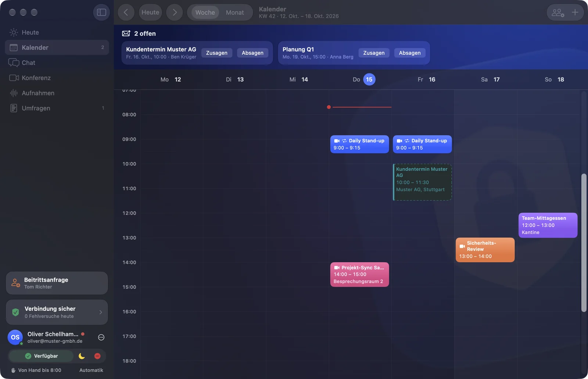Go to previous week arrow
This screenshot has height=379, width=588.
[x=126, y=12]
